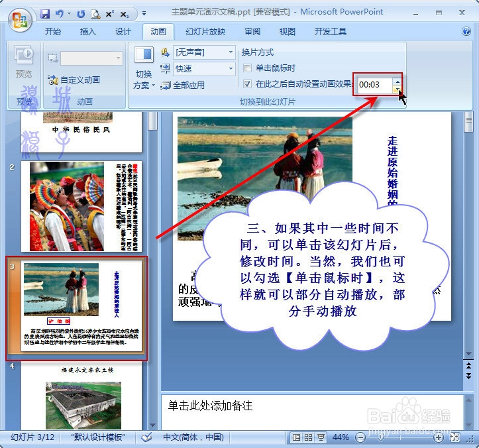Open the Office button menu
479x448 pixels.
point(20,20)
